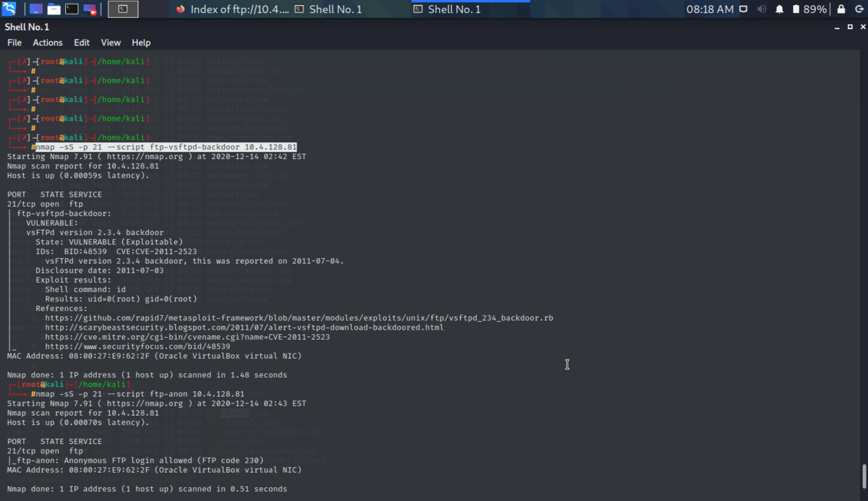Click 'Shell No. 1' window title text

coord(27,27)
